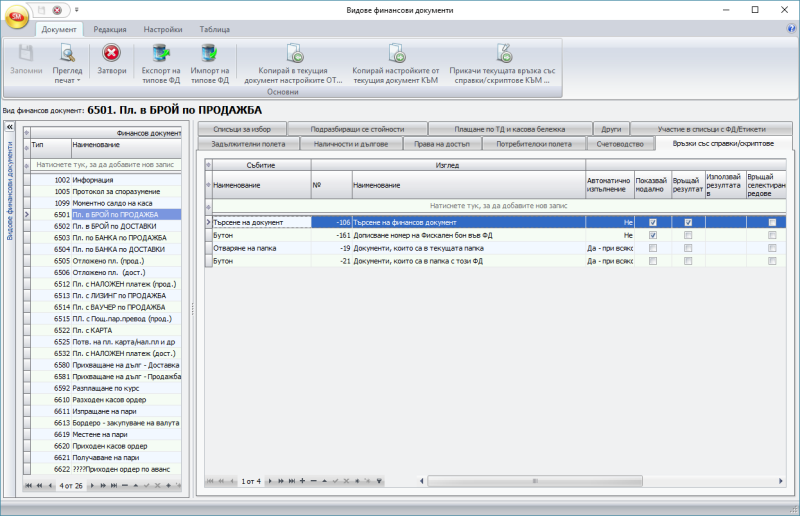Click filter funnel icon in right grid navigator

pyautogui.click(x=379, y=481)
